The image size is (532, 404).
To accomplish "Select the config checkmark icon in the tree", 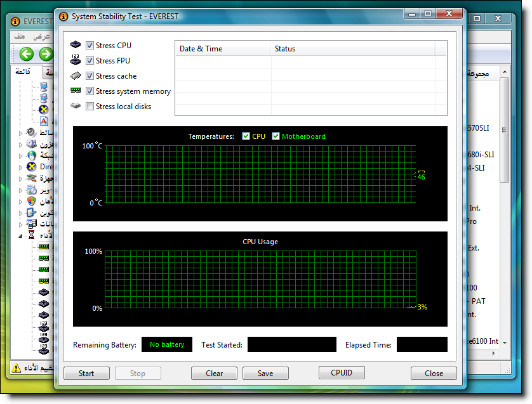I will coord(32,212).
